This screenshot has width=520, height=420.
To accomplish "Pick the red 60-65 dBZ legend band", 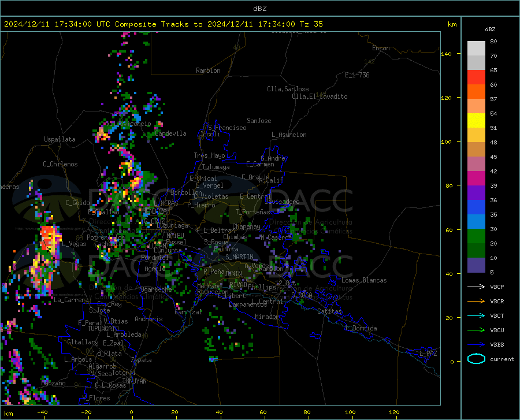I will tap(476, 77).
